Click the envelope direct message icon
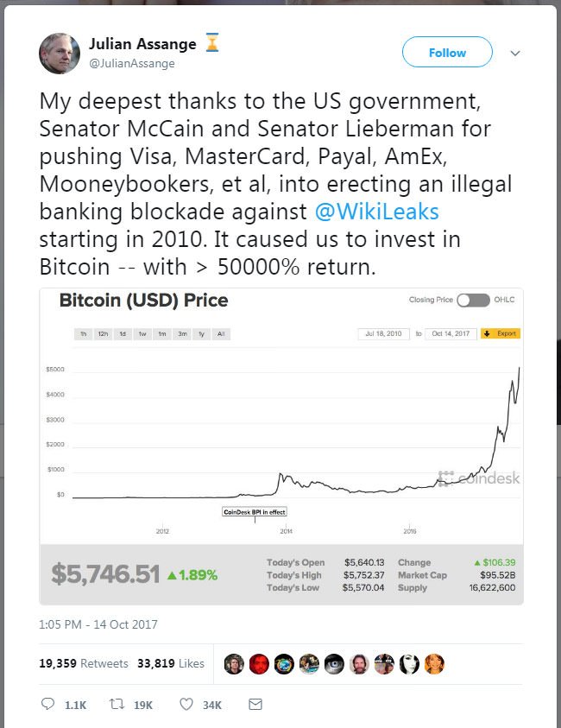The height and width of the screenshot is (728, 561). coord(255,705)
